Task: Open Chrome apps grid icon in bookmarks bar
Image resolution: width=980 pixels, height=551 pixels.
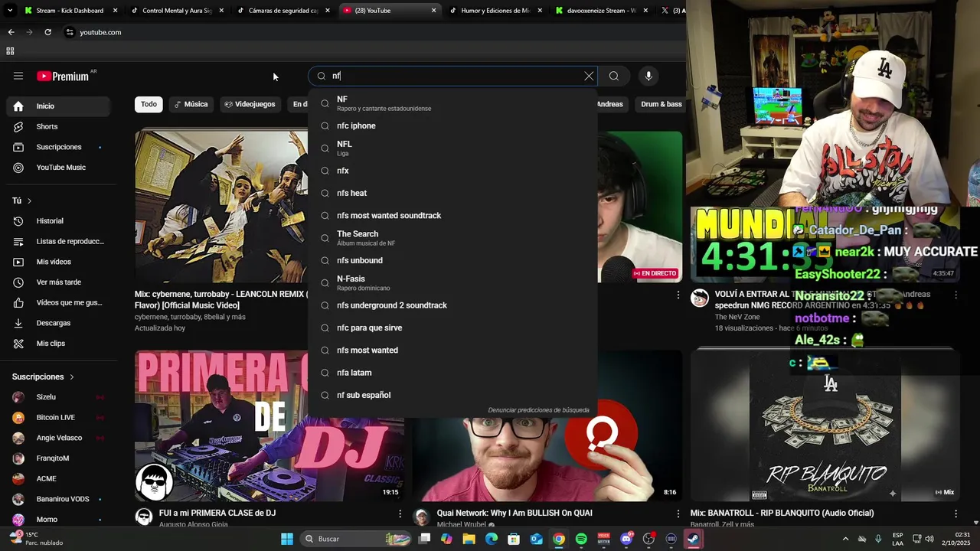Action: pyautogui.click(x=10, y=51)
